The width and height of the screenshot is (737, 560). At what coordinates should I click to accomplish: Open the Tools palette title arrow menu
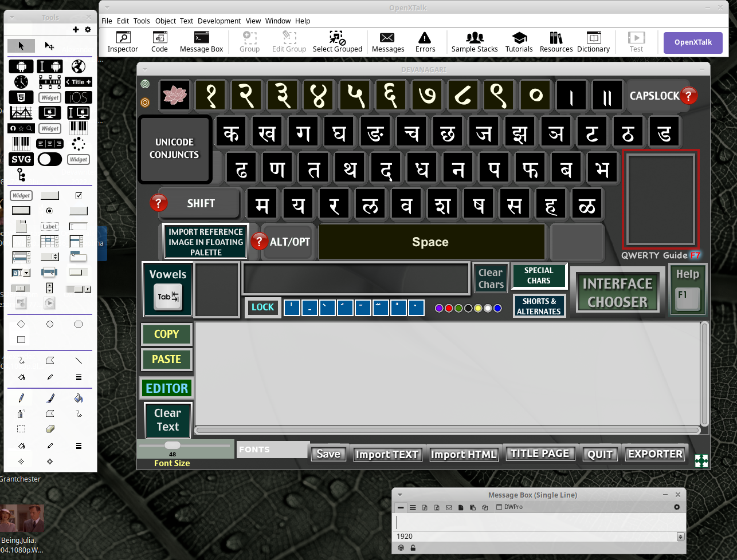(x=11, y=18)
